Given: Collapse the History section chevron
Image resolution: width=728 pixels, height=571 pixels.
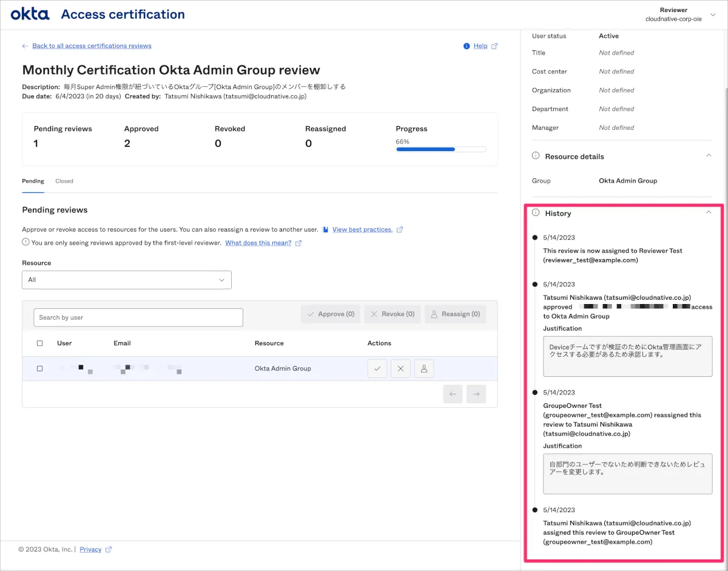Looking at the screenshot, I should [709, 213].
